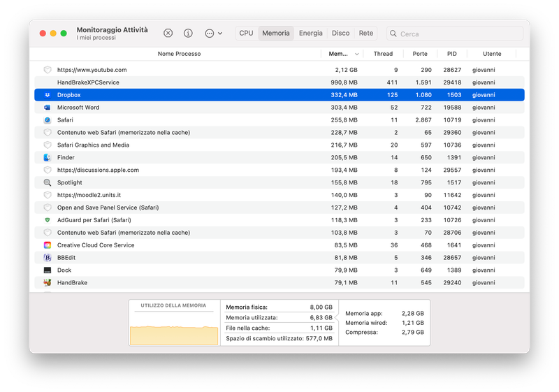Sort by Utente column header
559x392 pixels.
tap(492, 54)
